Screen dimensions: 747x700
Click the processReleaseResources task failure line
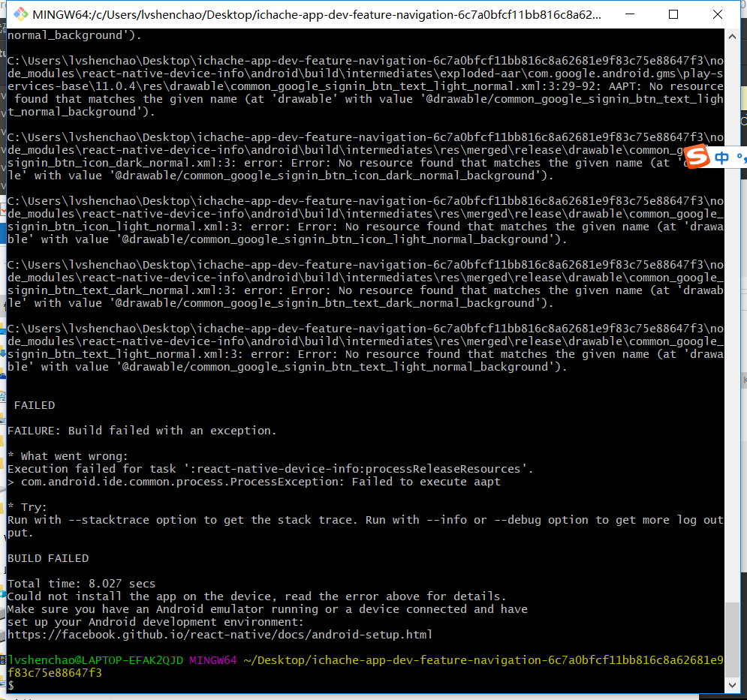270,469
